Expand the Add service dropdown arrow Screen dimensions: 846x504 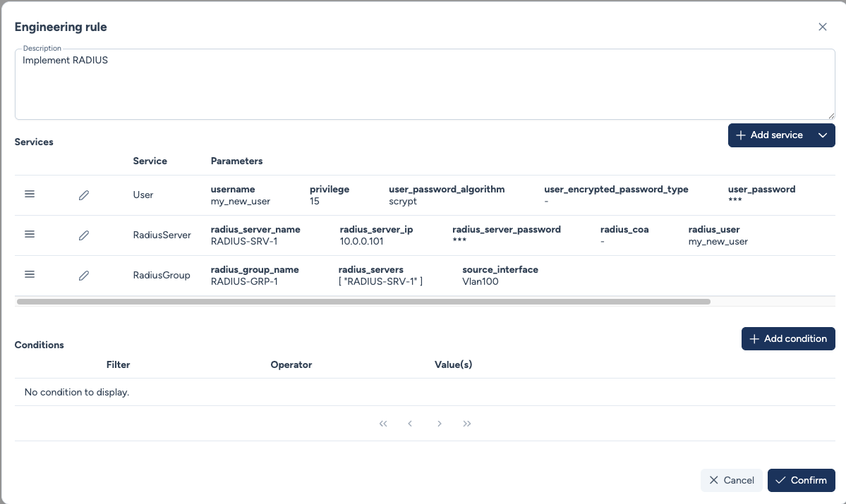point(822,135)
